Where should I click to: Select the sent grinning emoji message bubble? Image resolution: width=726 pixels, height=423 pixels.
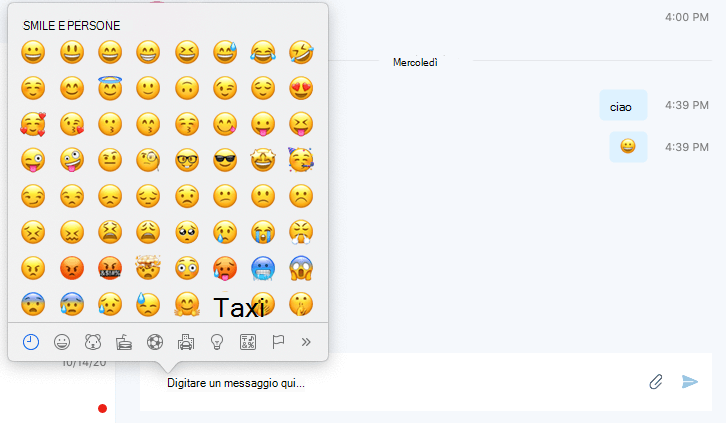(x=628, y=147)
